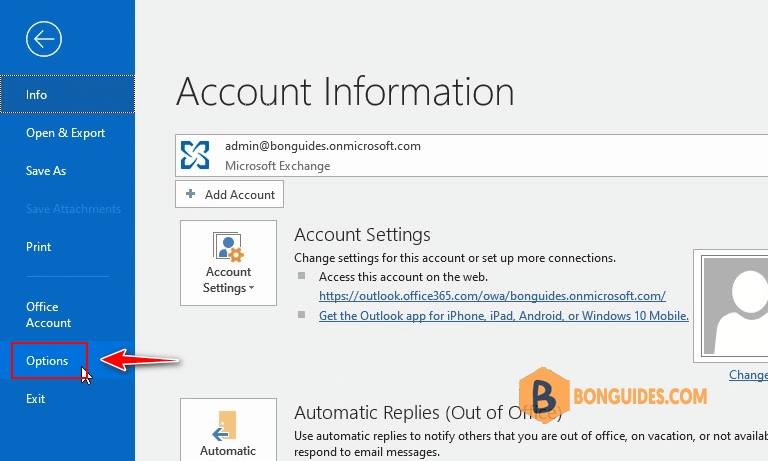Click the 'Access this account on the web.' text
768x461 pixels.
point(403,277)
